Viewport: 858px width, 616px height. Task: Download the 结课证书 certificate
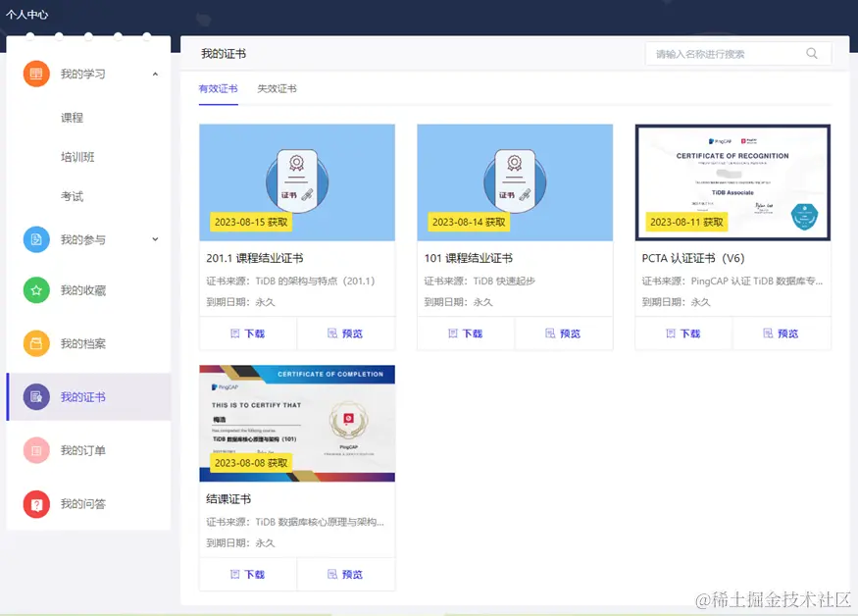click(x=248, y=575)
